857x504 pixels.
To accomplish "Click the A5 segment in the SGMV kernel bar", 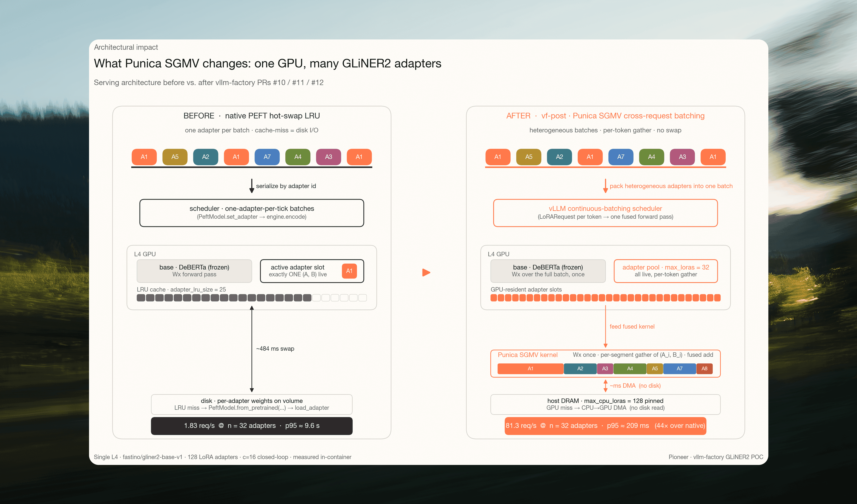I will click(x=655, y=368).
